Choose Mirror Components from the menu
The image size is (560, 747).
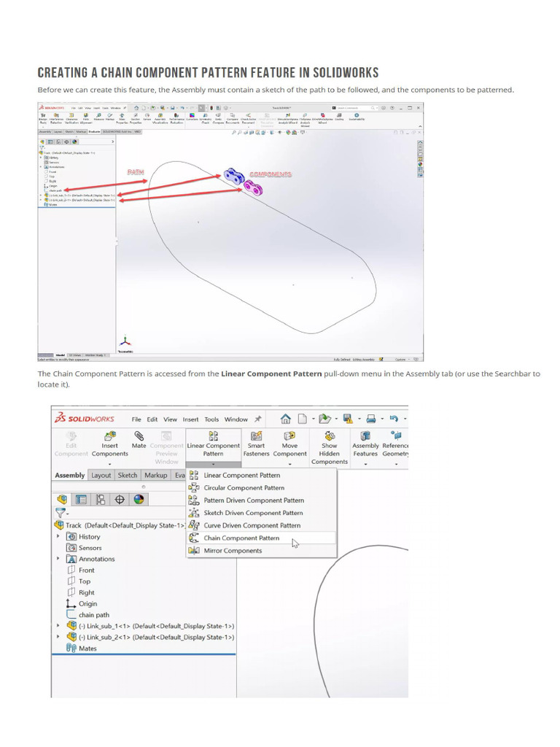pyautogui.click(x=261, y=550)
